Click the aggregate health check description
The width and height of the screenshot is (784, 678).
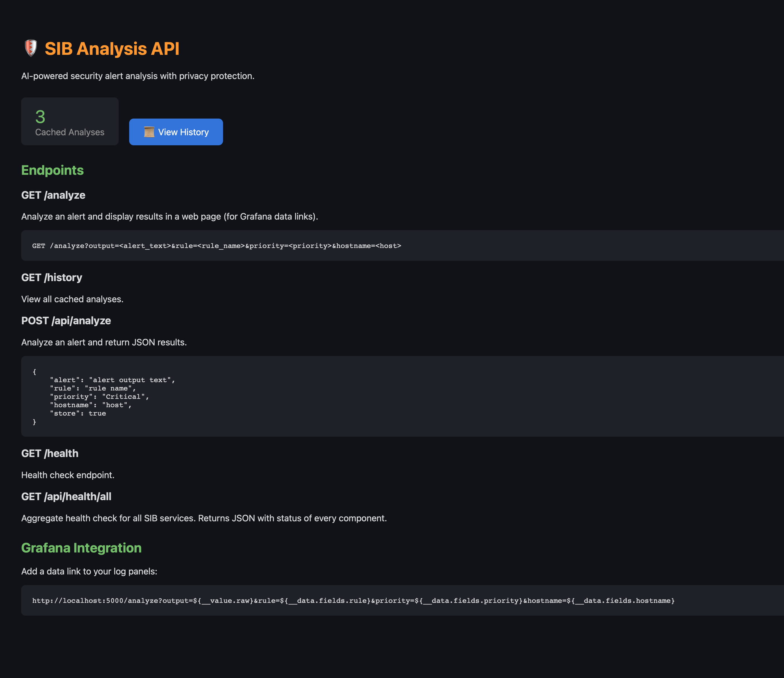click(x=204, y=518)
